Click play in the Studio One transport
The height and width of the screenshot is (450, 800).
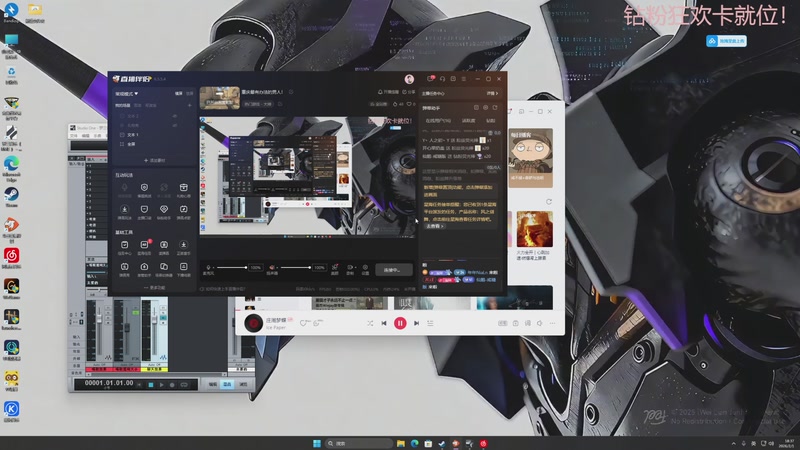click(162, 385)
